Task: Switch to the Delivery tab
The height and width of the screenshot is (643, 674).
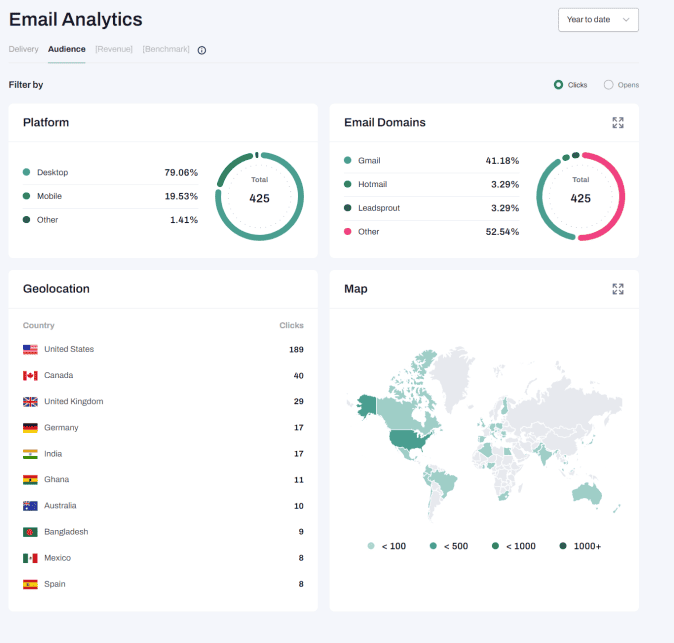Action: (x=24, y=49)
